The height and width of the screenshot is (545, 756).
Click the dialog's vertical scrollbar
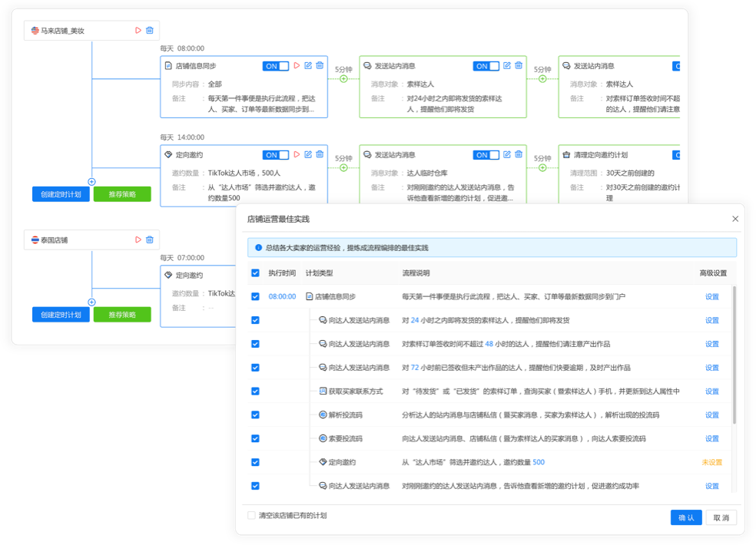pos(733,353)
